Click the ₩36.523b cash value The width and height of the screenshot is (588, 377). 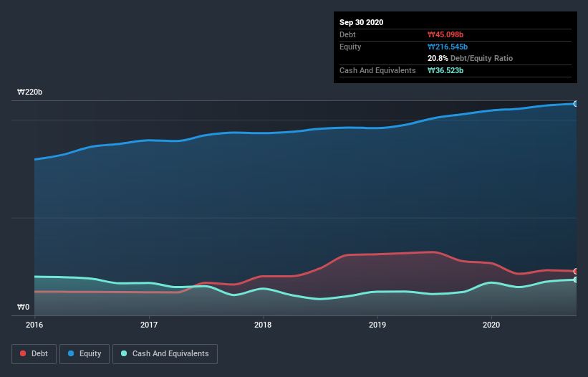[x=445, y=70]
